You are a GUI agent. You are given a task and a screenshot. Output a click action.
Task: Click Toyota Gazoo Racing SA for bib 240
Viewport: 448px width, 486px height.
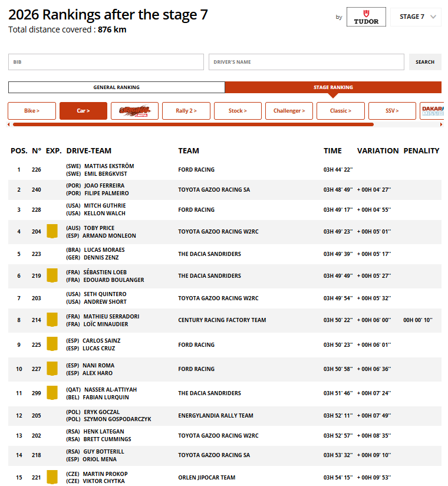[214, 190]
